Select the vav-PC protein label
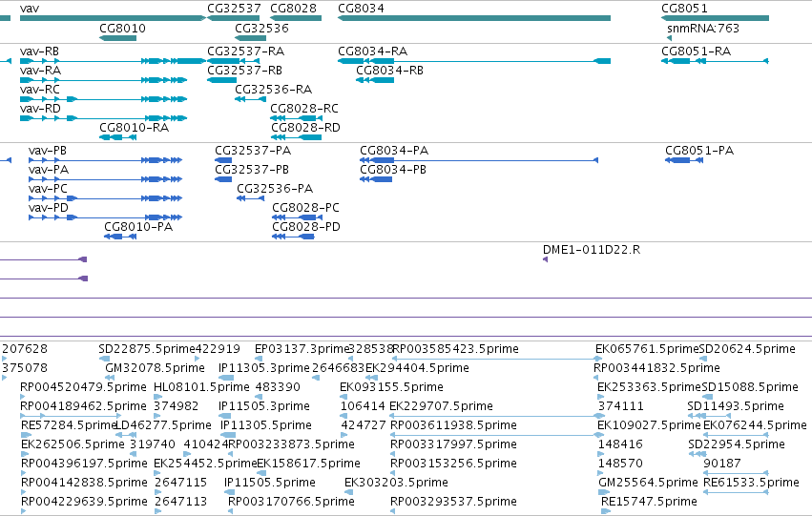This screenshot has height=516, width=812. (48, 189)
